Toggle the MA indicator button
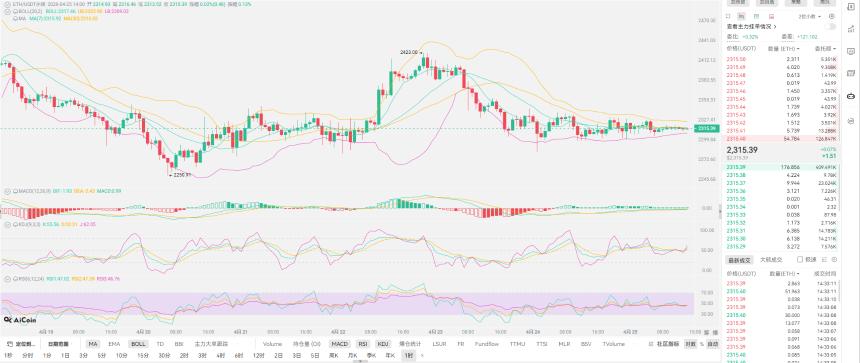This screenshot has width=860, height=363. 93,344
